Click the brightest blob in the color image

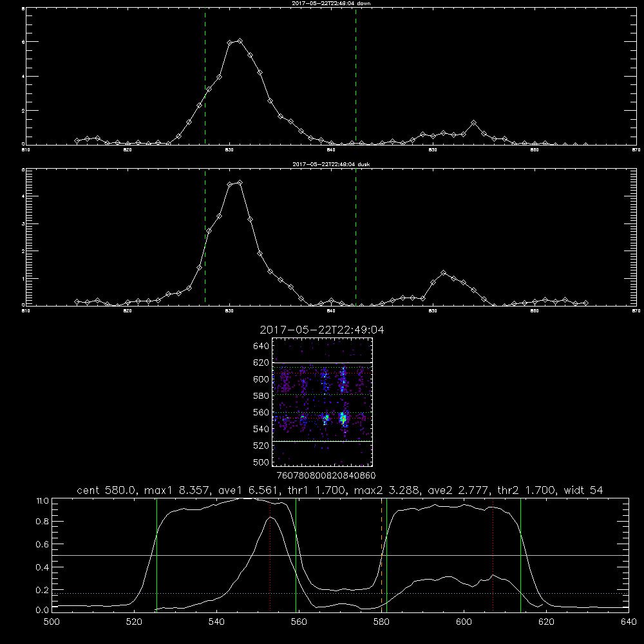coord(343,419)
